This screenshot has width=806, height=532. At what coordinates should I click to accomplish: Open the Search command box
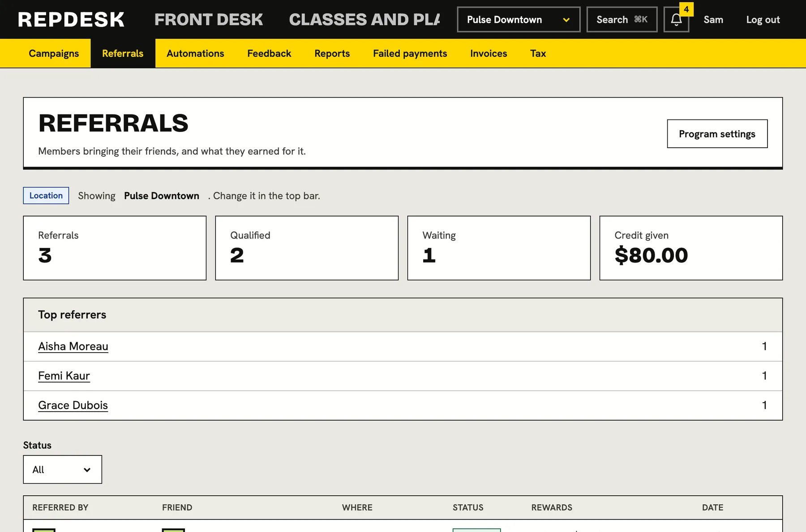(622, 20)
